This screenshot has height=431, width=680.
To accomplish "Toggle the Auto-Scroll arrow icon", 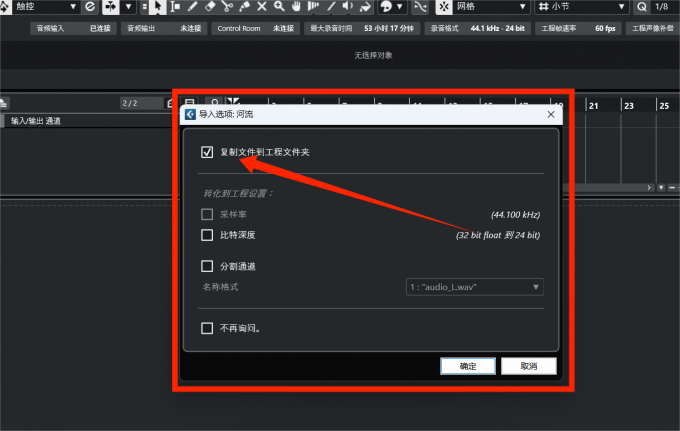I will 111,7.
